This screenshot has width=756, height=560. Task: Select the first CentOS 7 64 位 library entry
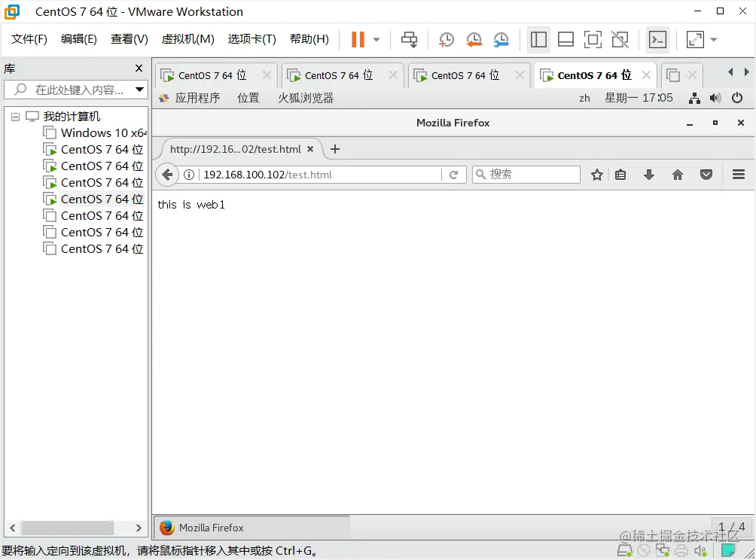(93, 149)
